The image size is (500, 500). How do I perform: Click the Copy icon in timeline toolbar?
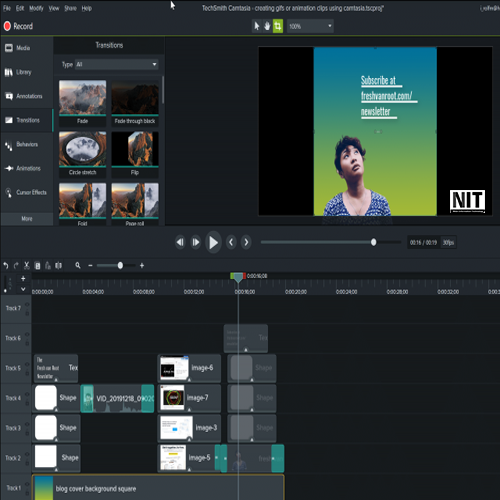(x=37, y=265)
